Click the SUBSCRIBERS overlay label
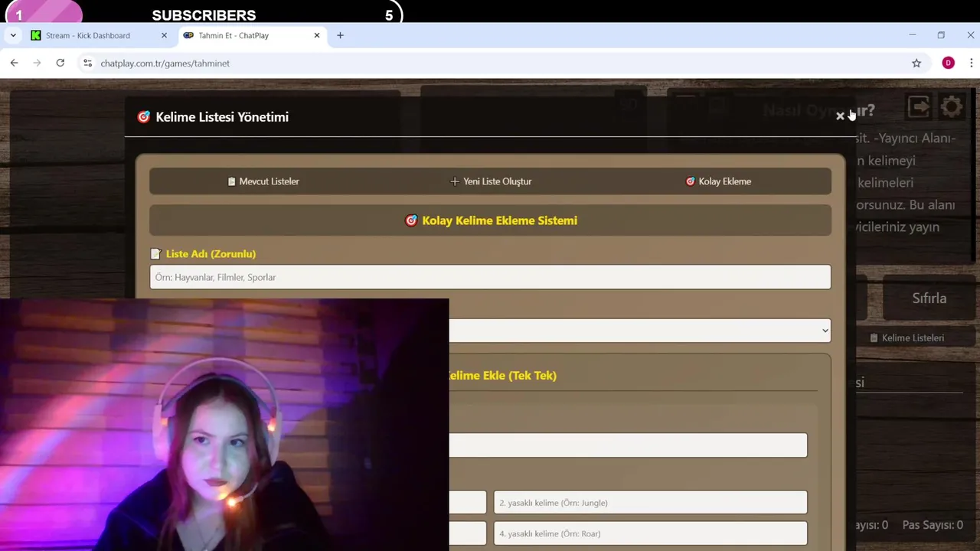This screenshot has height=551, width=980. pos(204,15)
